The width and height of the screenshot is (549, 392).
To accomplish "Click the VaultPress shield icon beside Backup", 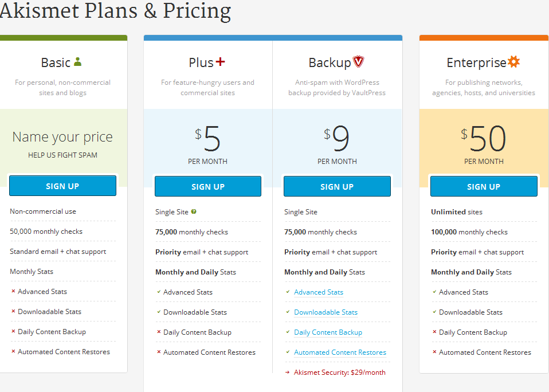I will point(359,61).
